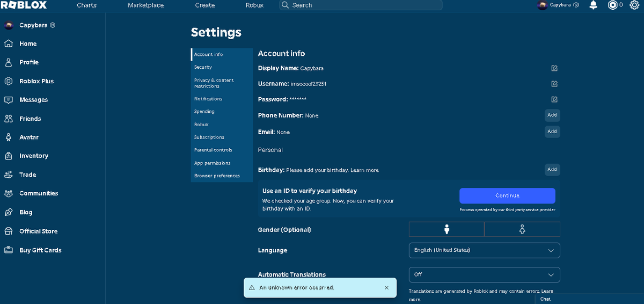This screenshot has width=644, height=304.
Task: Select the female gender icon
Action: [x=522, y=229]
